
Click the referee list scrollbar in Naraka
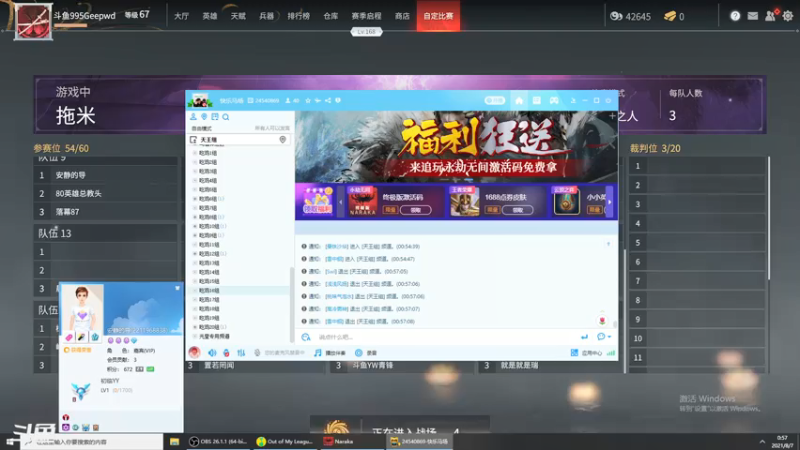click(x=769, y=218)
